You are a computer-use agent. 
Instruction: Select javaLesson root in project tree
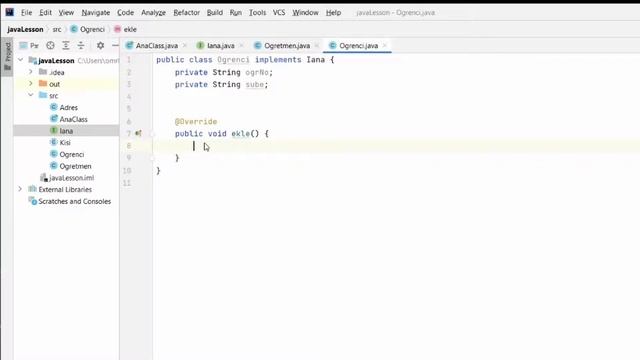click(56, 60)
